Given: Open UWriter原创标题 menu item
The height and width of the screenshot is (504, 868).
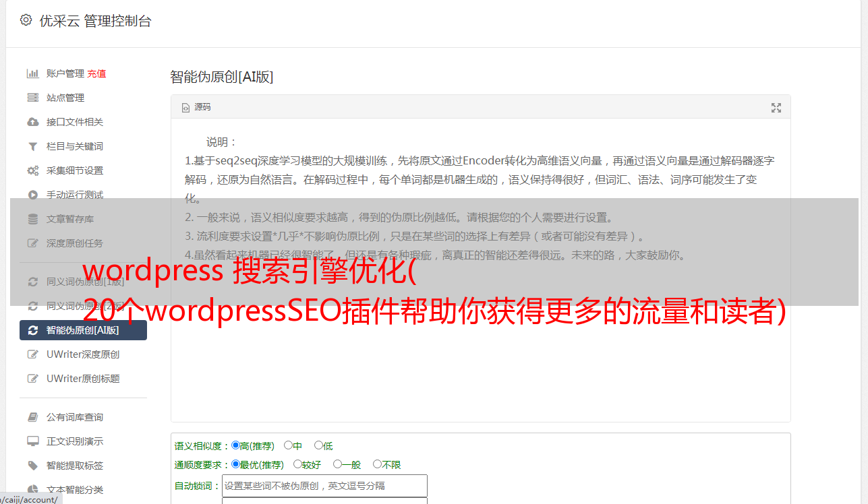Looking at the screenshot, I should (x=83, y=379).
